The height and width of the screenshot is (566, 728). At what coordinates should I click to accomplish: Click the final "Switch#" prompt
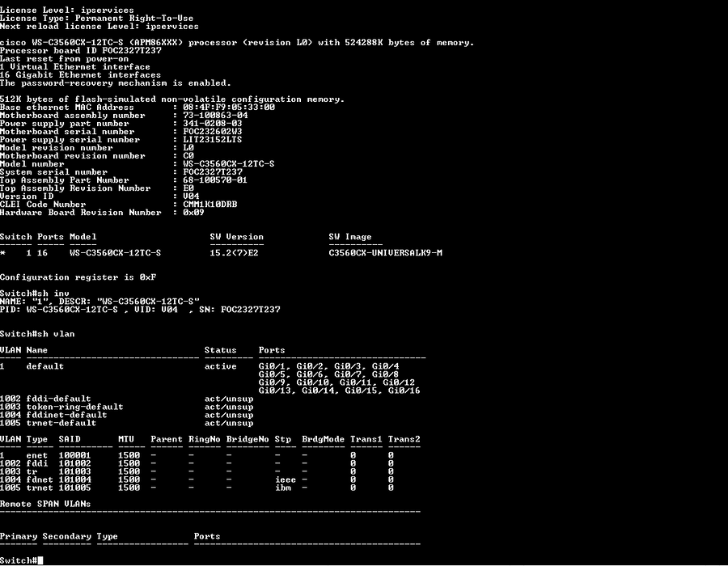click(x=19, y=560)
